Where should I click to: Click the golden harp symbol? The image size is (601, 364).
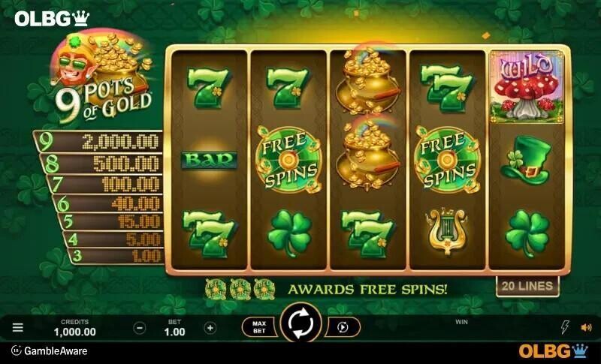pyautogui.click(x=446, y=231)
